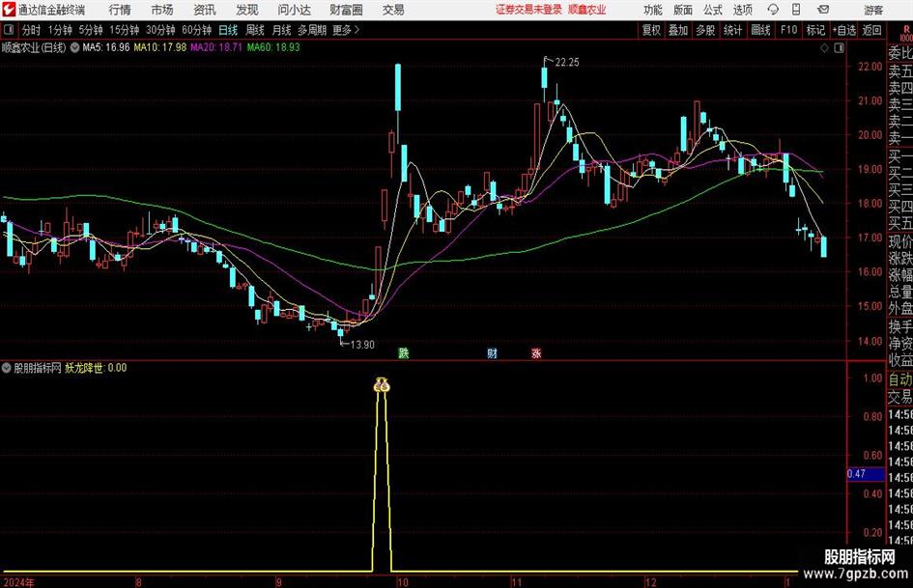Open the 版面 menu
Viewport: 913px width, 588px height.
pyautogui.click(x=683, y=10)
